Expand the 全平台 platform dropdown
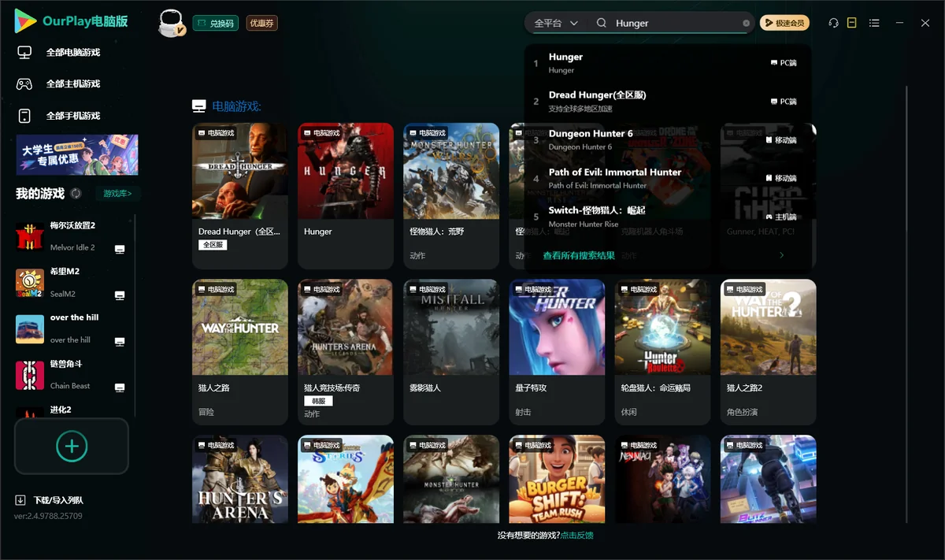 pyautogui.click(x=556, y=24)
